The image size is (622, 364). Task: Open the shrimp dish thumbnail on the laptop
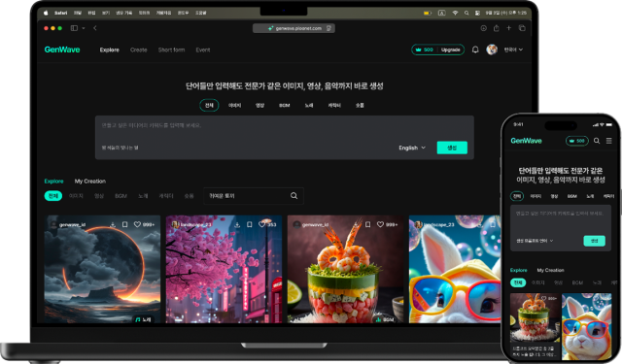[345, 269]
